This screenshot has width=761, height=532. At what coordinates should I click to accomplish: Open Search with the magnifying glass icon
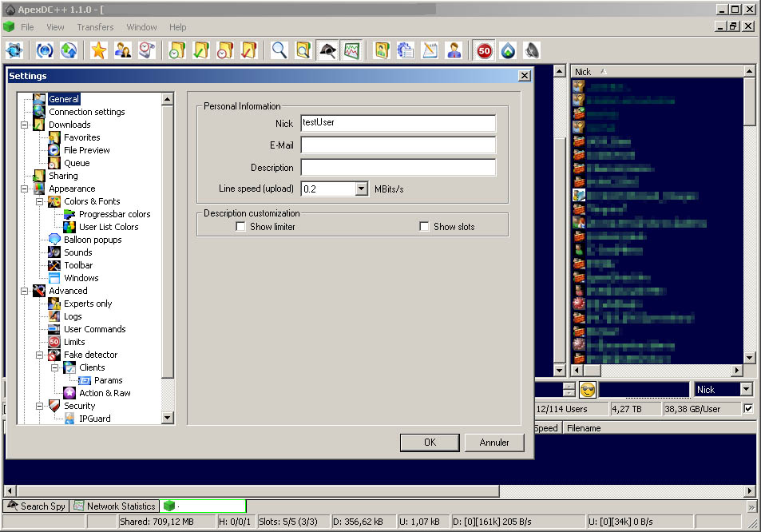click(279, 50)
